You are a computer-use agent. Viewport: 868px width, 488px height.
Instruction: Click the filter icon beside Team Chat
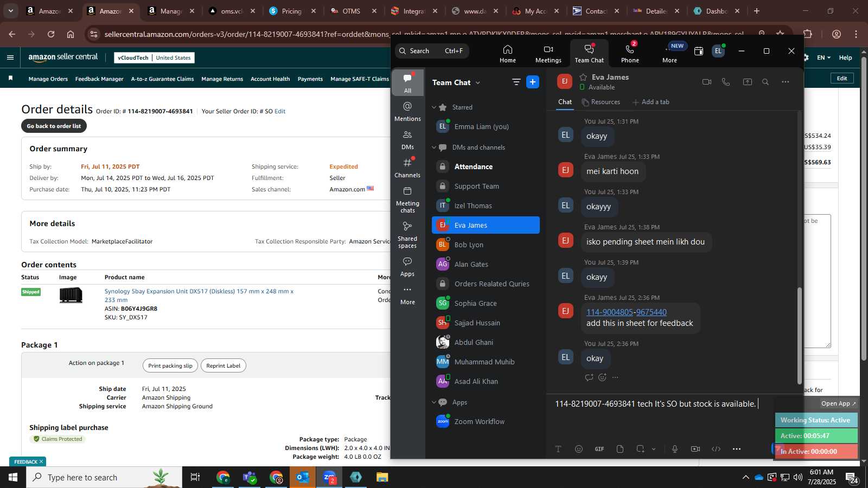pyautogui.click(x=516, y=82)
